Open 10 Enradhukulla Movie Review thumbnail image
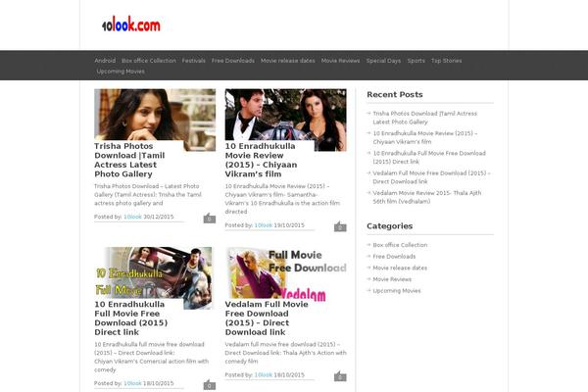588x392 pixels. coord(286,115)
